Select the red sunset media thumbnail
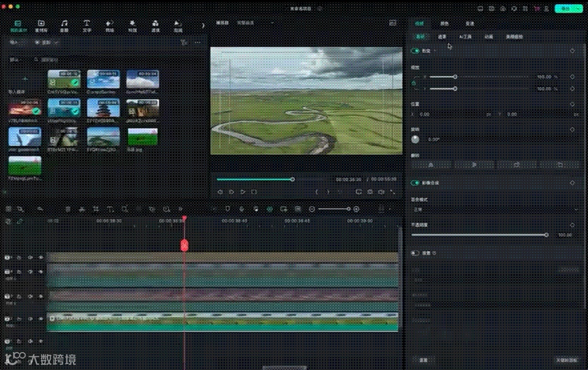The height and width of the screenshot is (370, 588). 25,108
